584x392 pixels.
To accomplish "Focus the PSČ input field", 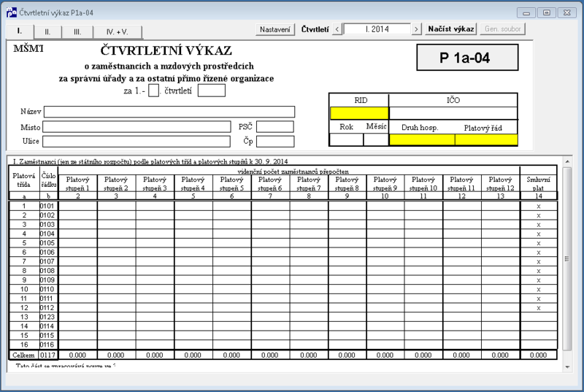I will (275, 127).
